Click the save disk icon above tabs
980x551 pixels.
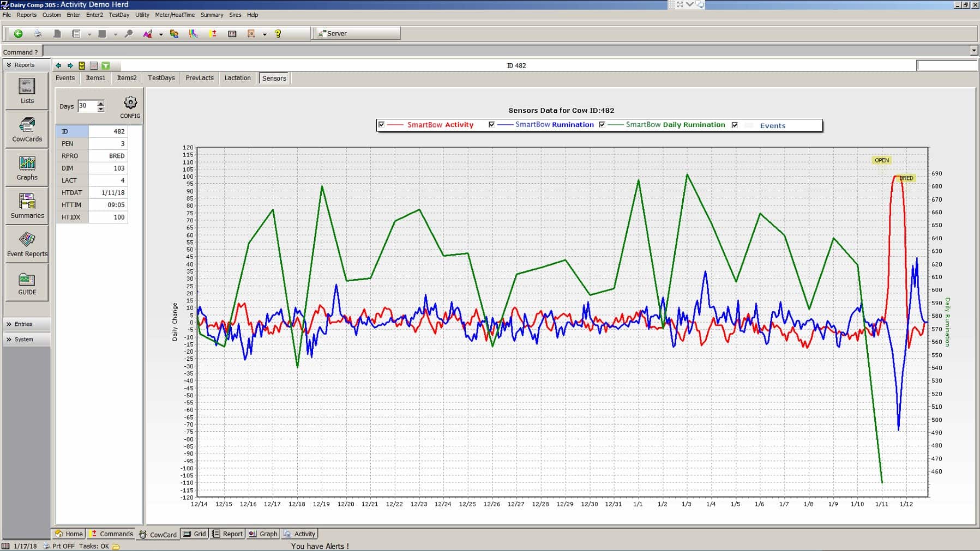(x=82, y=65)
